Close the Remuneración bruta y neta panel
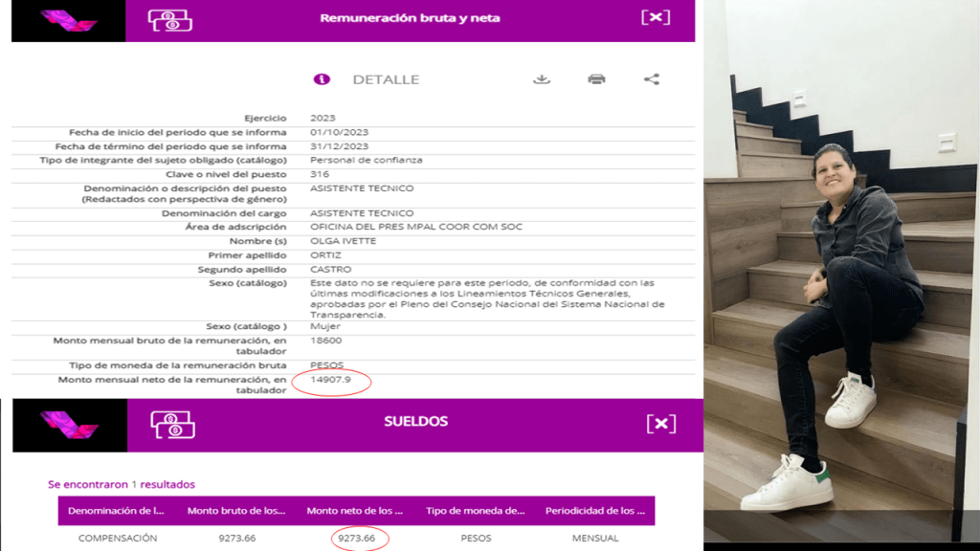The image size is (980, 551). point(656,17)
